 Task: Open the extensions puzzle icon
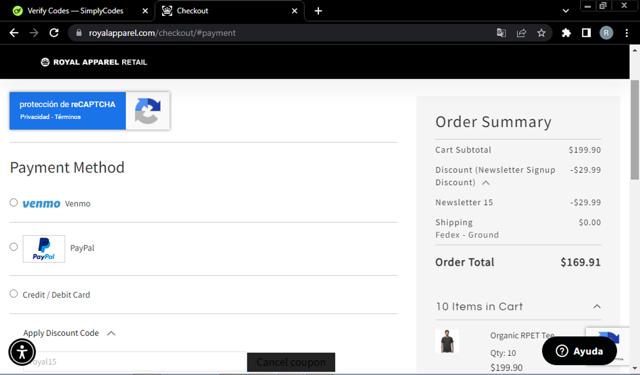click(566, 33)
